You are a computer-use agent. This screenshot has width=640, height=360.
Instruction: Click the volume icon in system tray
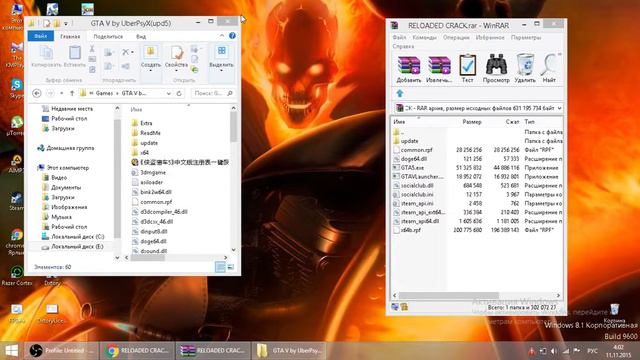click(x=554, y=351)
